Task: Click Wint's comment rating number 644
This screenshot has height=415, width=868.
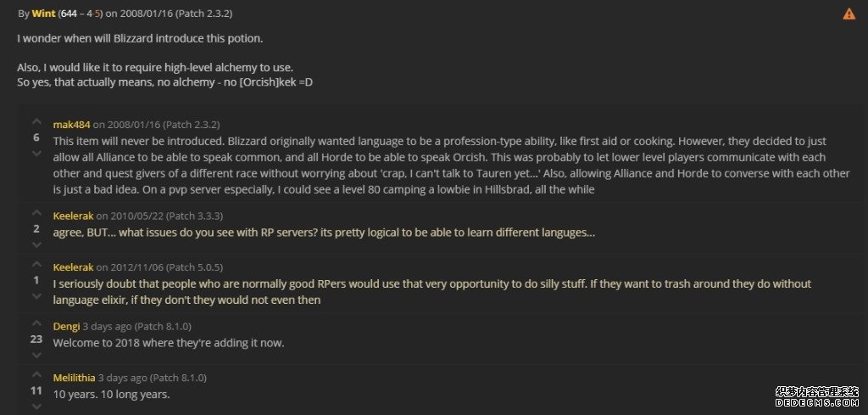Action: (x=69, y=14)
